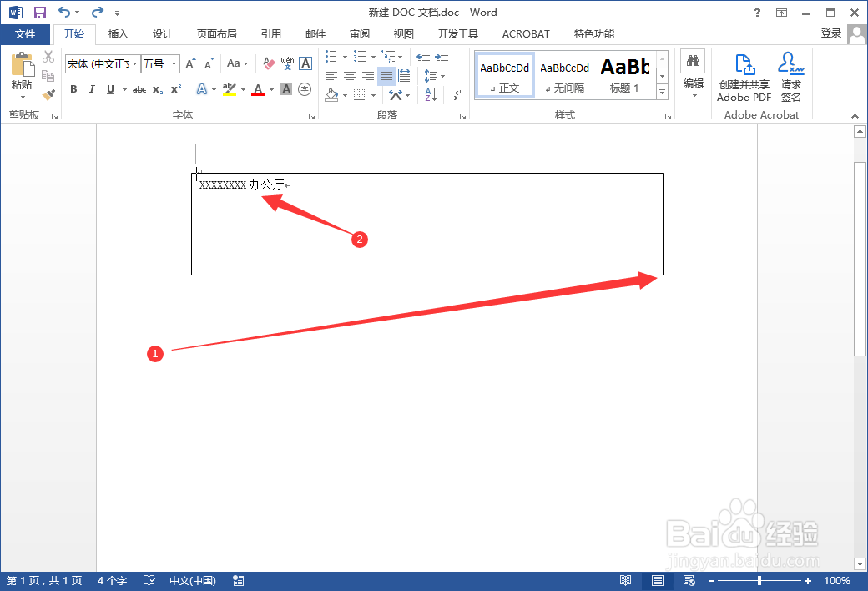Viewport: 868px width, 591px height.
Task: Open Word help with the question mark
Action: [757, 13]
